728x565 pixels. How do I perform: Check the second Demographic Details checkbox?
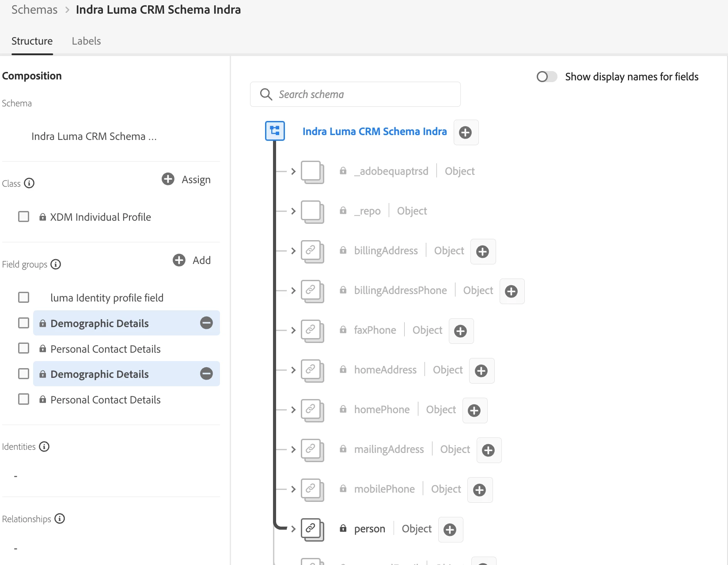24,374
